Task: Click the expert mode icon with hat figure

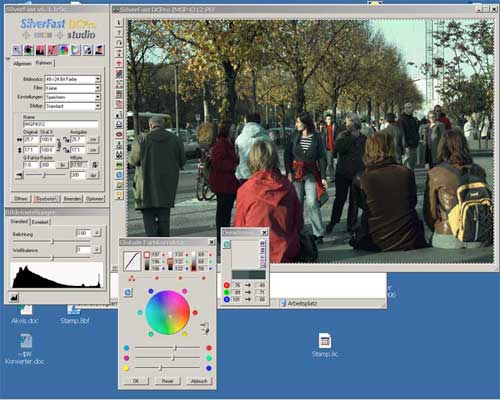Action: (x=99, y=50)
